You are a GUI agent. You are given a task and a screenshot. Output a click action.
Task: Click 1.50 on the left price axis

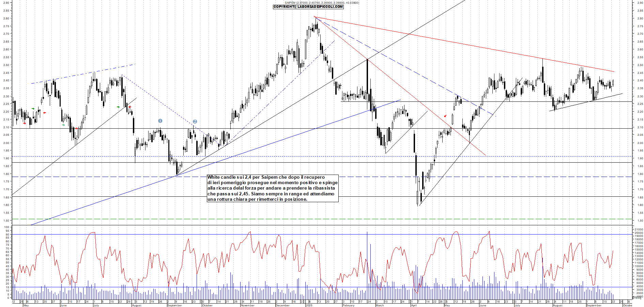[x=6, y=221]
